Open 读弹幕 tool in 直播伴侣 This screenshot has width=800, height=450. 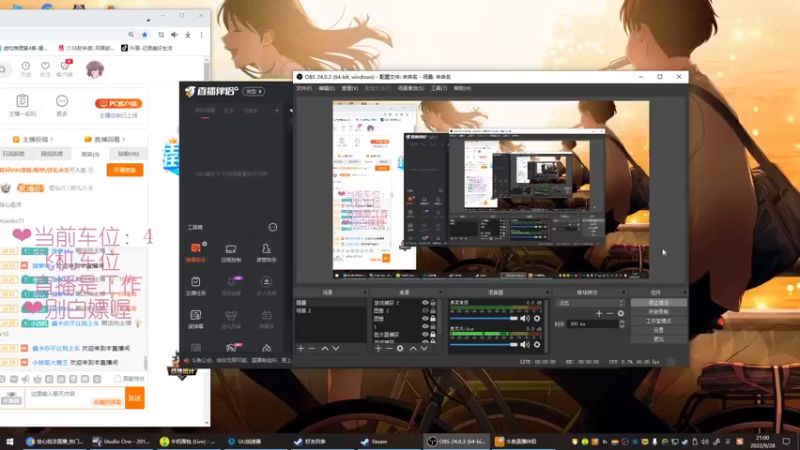point(195,319)
